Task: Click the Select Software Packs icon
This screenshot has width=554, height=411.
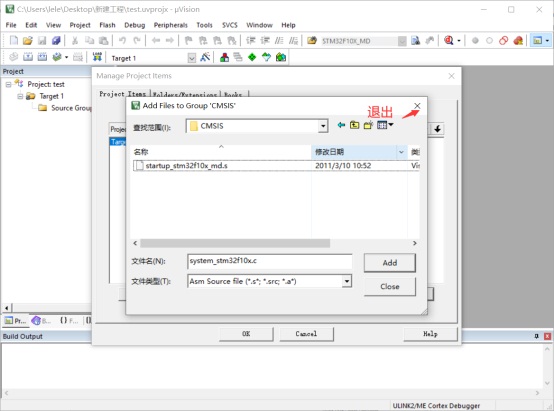Action: [266, 57]
